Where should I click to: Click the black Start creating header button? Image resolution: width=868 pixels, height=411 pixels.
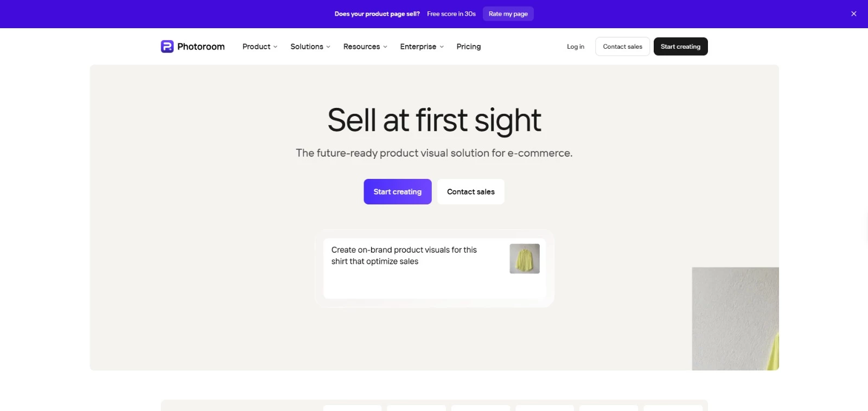pos(680,47)
